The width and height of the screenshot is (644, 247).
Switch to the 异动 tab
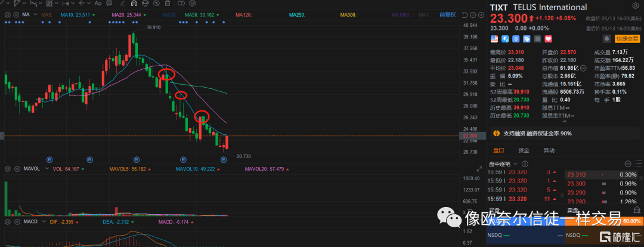[549, 150]
